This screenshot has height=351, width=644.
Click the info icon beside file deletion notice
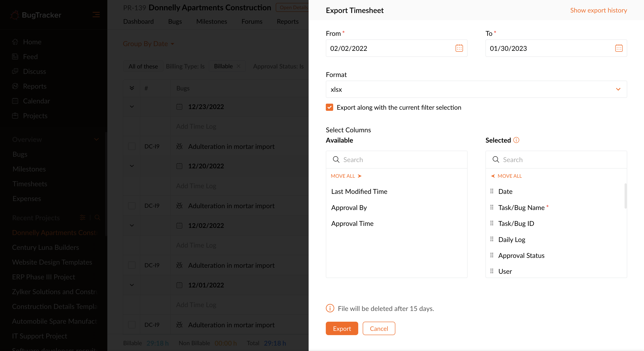tap(330, 308)
